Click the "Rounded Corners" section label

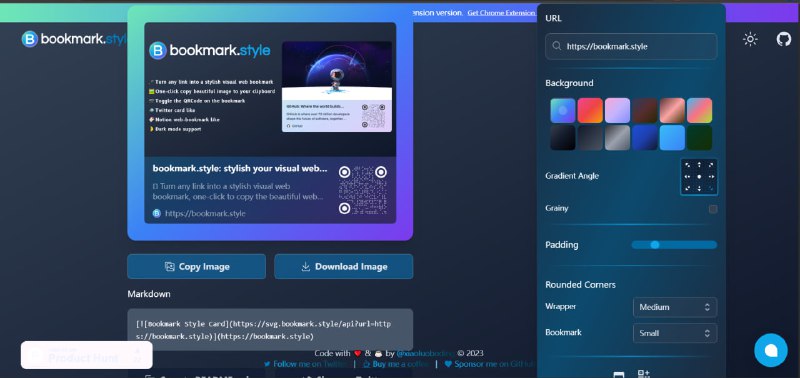[580, 285]
